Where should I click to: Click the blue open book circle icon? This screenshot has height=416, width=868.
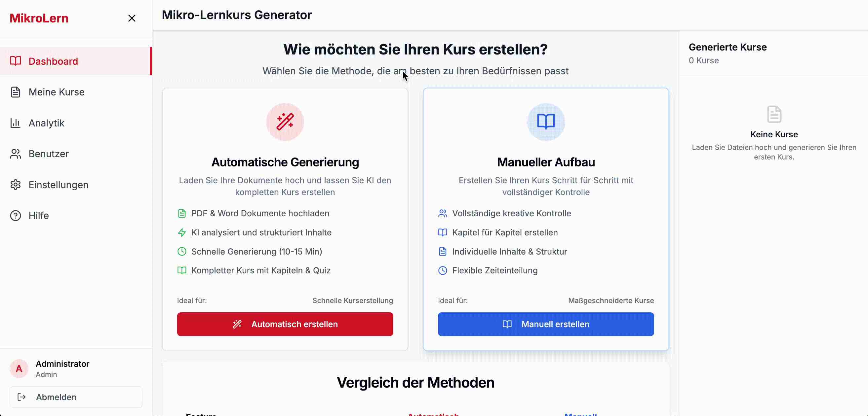click(545, 121)
